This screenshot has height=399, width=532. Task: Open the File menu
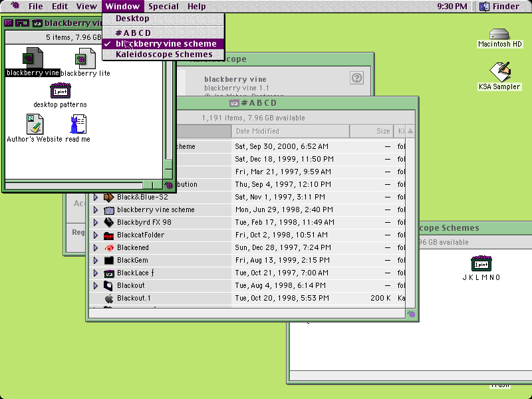click(x=36, y=6)
